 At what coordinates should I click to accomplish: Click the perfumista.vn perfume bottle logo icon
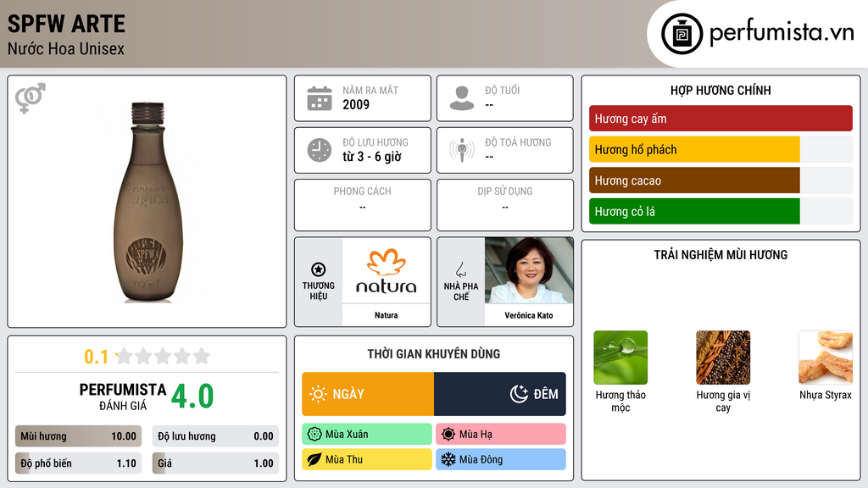point(682,34)
